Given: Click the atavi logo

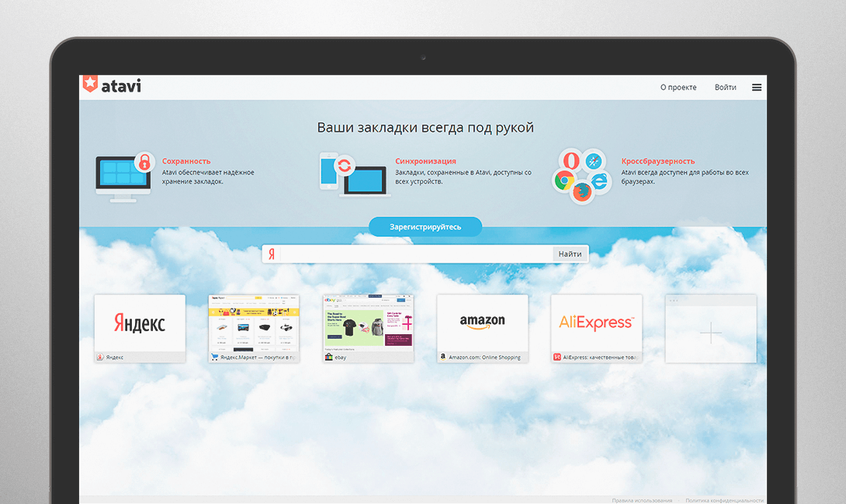Looking at the screenshot, I should [112, 85].
